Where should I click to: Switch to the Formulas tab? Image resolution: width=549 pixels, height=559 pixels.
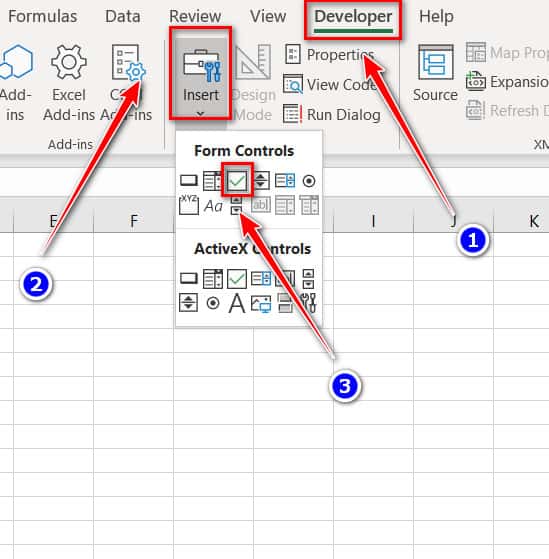pyautogui.click(x=42, y=16)
